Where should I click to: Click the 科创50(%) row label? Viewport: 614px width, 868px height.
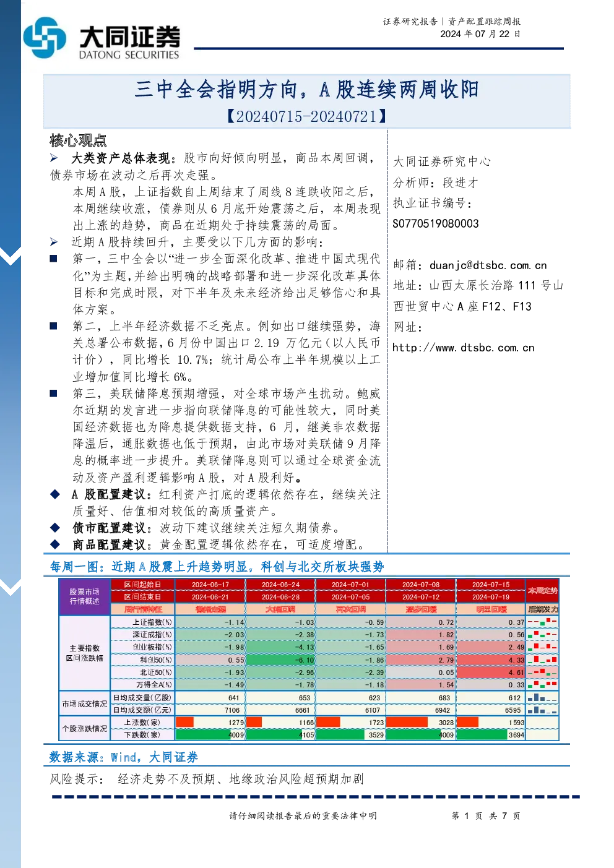[142, 660]
